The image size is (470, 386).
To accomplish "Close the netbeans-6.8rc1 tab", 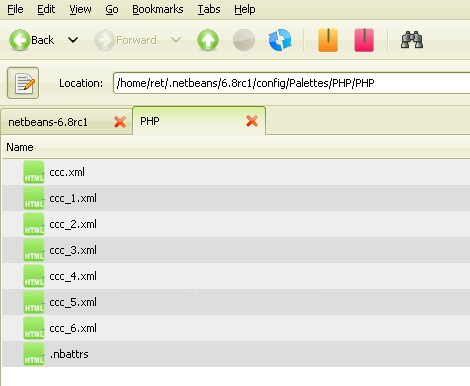I will [x=120, y=122].
